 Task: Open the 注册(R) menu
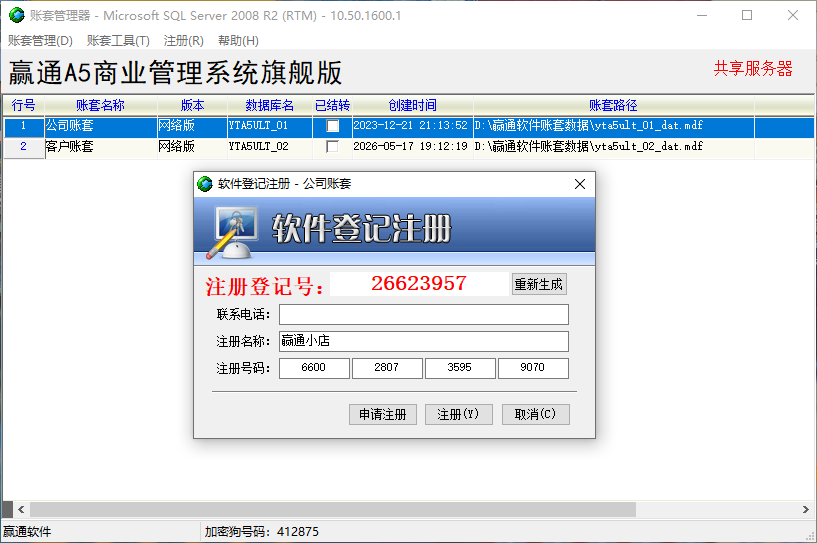point(183,41)
